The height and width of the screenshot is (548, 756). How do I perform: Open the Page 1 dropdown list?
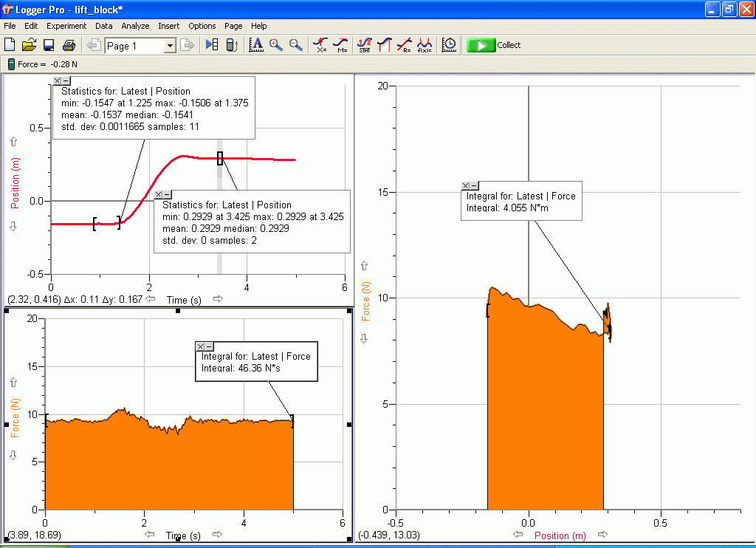tap(170, 46)
